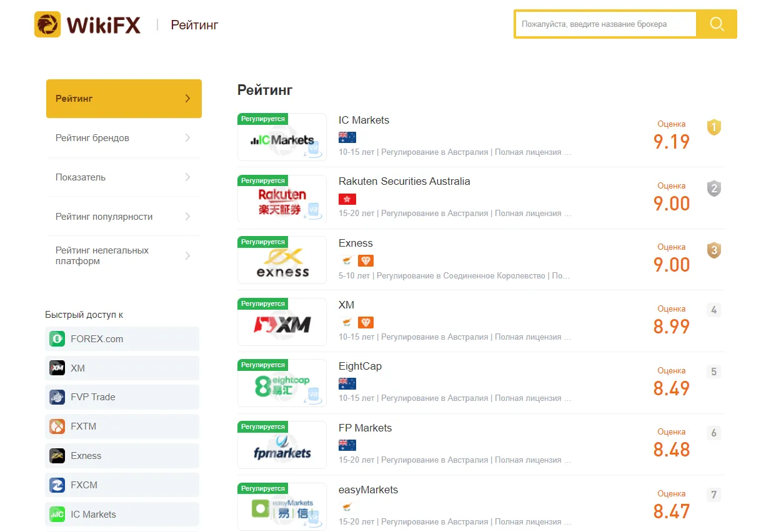Click the Cyprus flag under XM
This screenshot has height=532, width=771.
[346, 323]
